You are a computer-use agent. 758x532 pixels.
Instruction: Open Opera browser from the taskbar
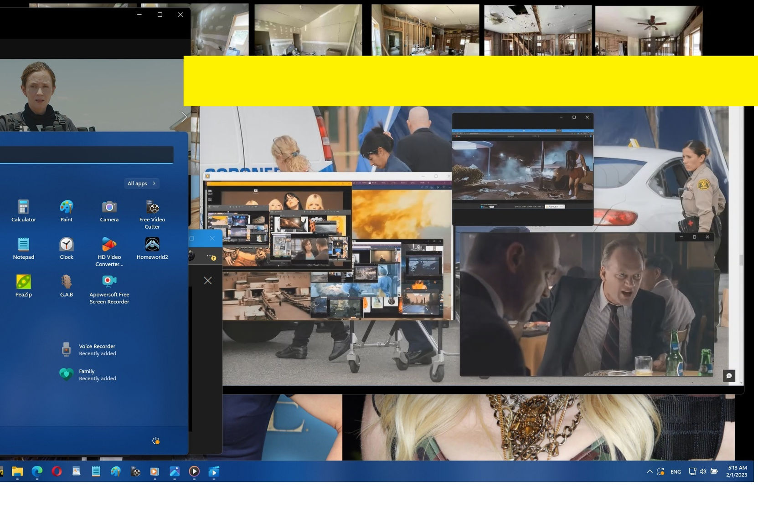click(x=57, y=471)
